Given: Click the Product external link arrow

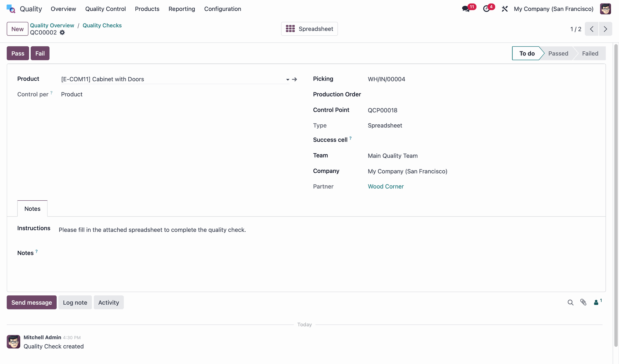Looking at the screenshot, I should (x=294, y=79).
